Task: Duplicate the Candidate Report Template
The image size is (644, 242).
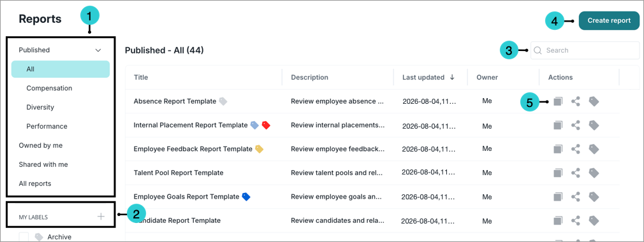Action: click(x=557, y=221)
